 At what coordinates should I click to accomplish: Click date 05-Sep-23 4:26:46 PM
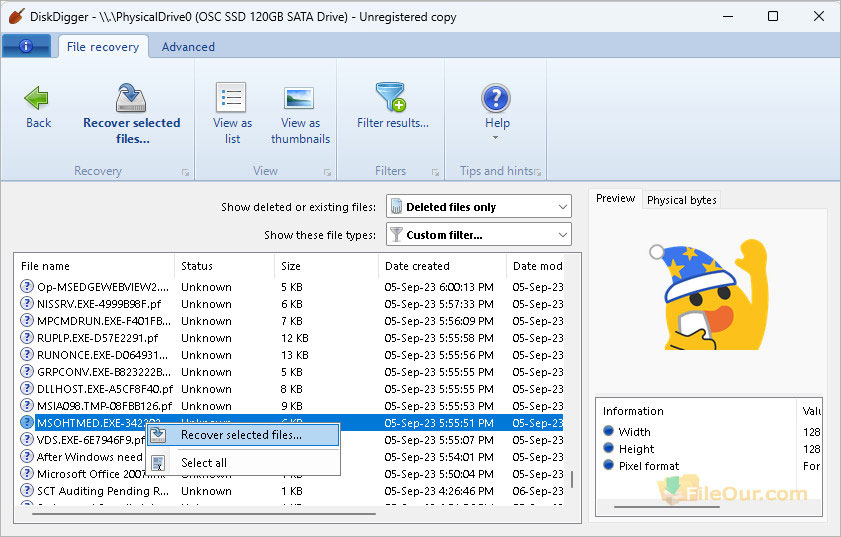439,491
